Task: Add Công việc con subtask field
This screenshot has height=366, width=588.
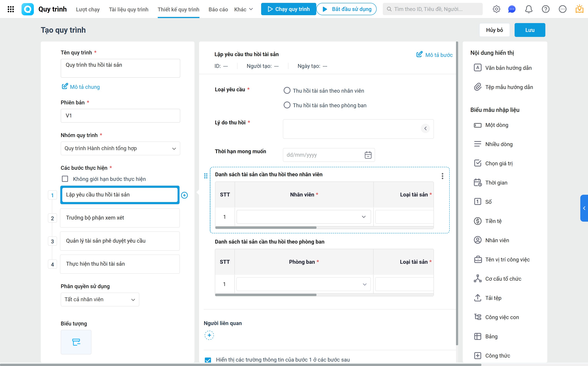Action: tap(496, 317)
